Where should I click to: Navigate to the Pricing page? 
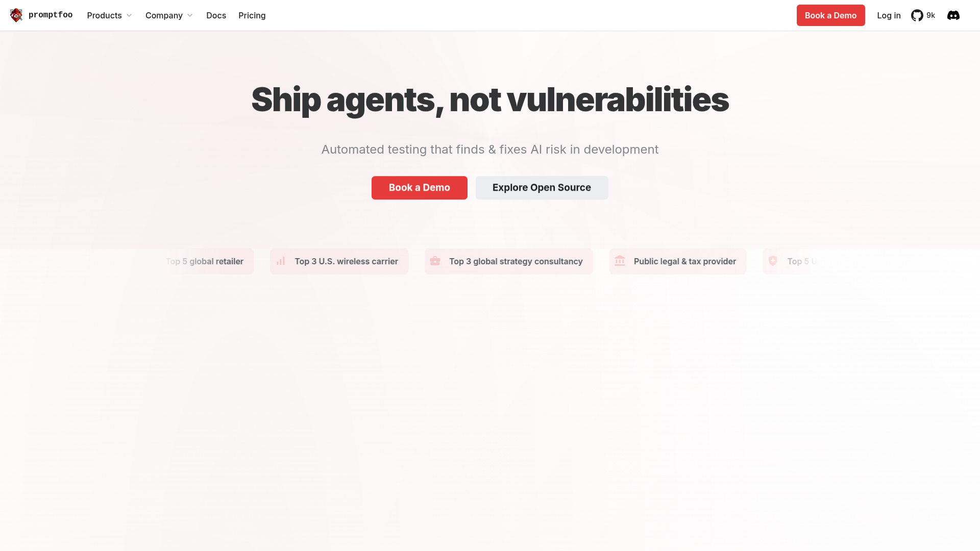click(252, 15)
